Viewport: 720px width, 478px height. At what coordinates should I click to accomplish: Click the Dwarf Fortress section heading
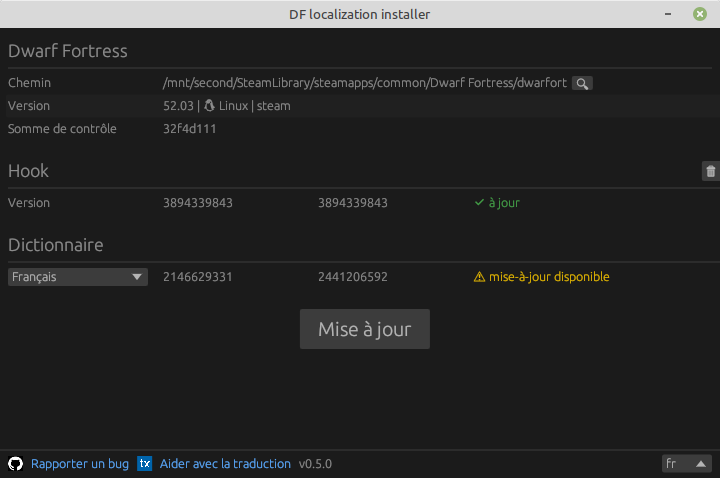(68, 51)
